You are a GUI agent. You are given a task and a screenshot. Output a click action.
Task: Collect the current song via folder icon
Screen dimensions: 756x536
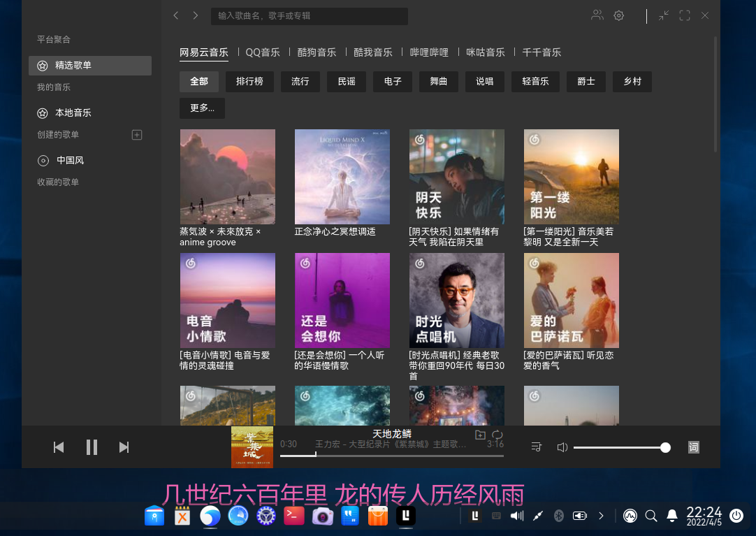pos(480,434)
